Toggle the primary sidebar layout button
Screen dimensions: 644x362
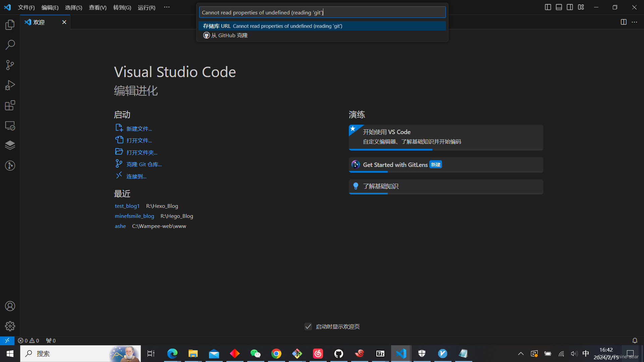(548, 7)
